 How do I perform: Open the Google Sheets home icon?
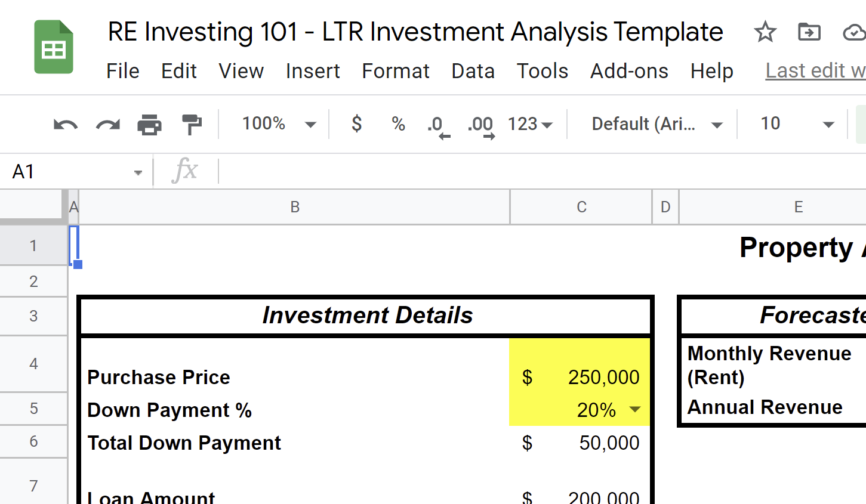(54, 47)
